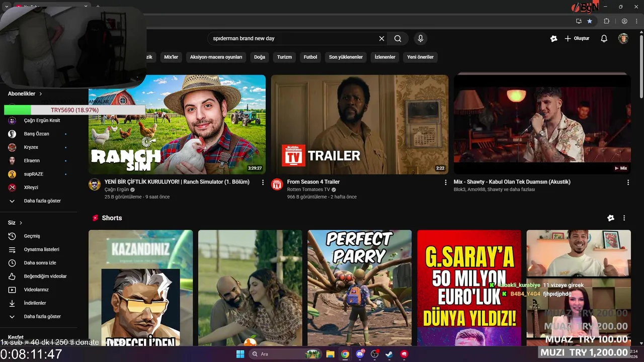Open the Windows Start menu
644x362 pixels.
[240, 354]
